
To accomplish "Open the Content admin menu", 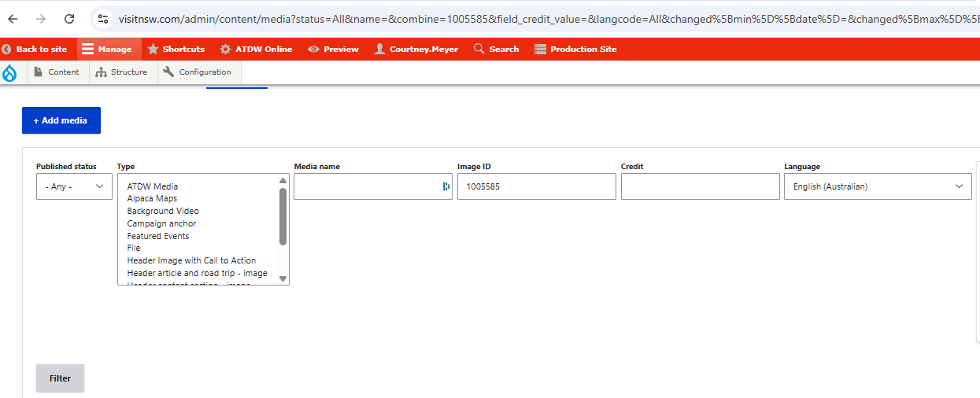I will tap(56, 72).
